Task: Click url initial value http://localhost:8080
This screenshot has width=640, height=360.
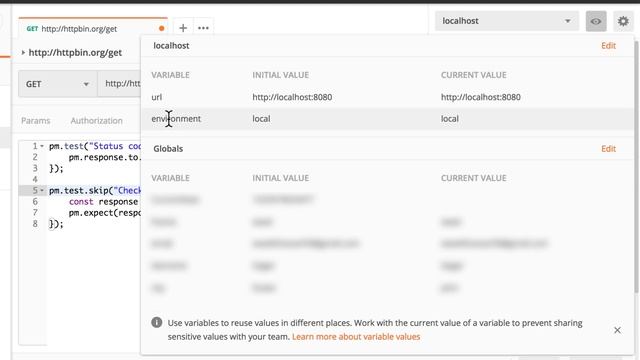Action: click(292, 97)
